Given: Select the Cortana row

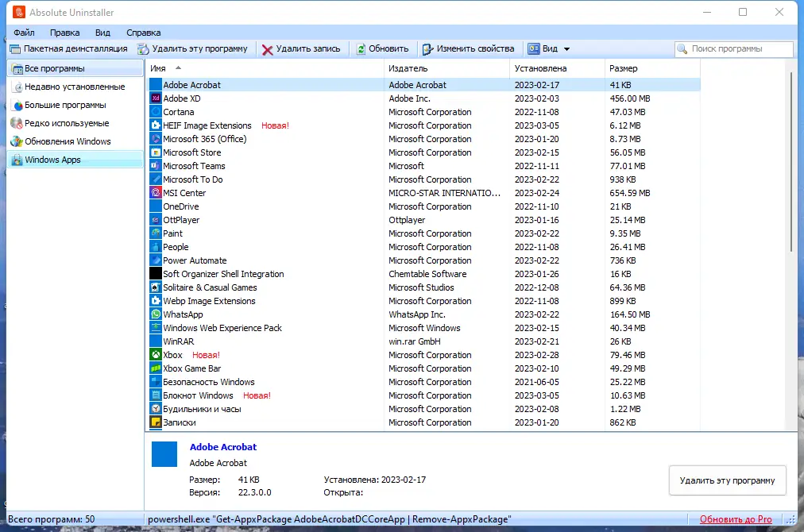Looking at the screenshot, I should [x=423, y=112].
